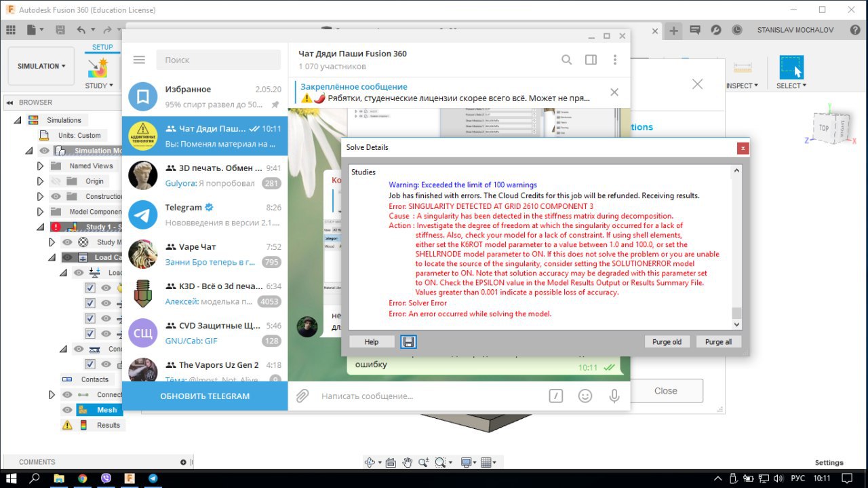Viewport: 868px width, 488px height.
Task: Click the ViewCube TOP face
Action: (x=823, y=128)
